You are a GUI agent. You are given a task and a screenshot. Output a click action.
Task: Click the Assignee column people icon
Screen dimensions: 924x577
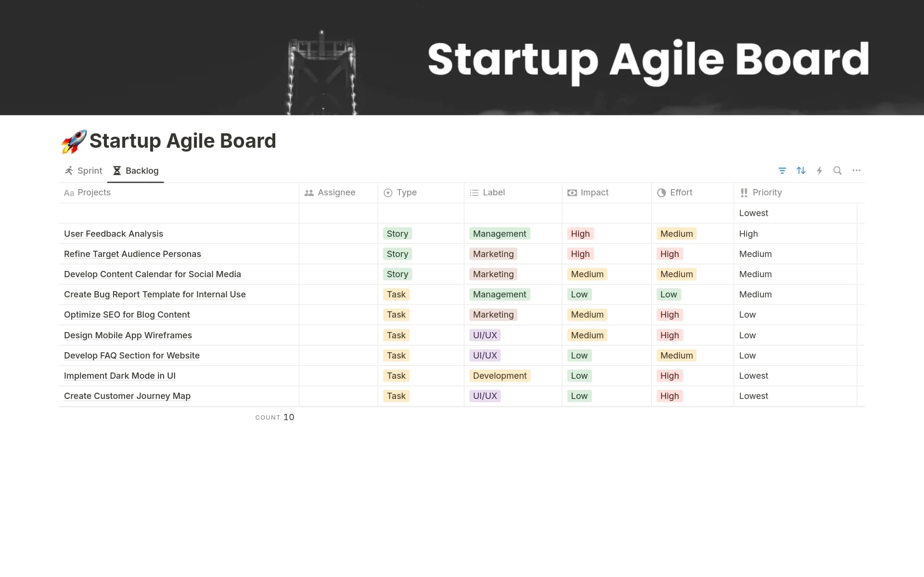coord(308,192)
